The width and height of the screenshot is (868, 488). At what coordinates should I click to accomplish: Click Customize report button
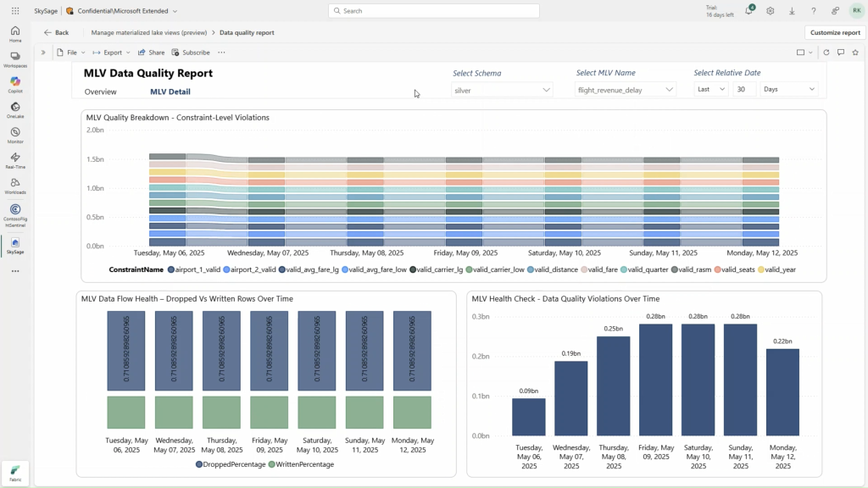pos(835,32)
